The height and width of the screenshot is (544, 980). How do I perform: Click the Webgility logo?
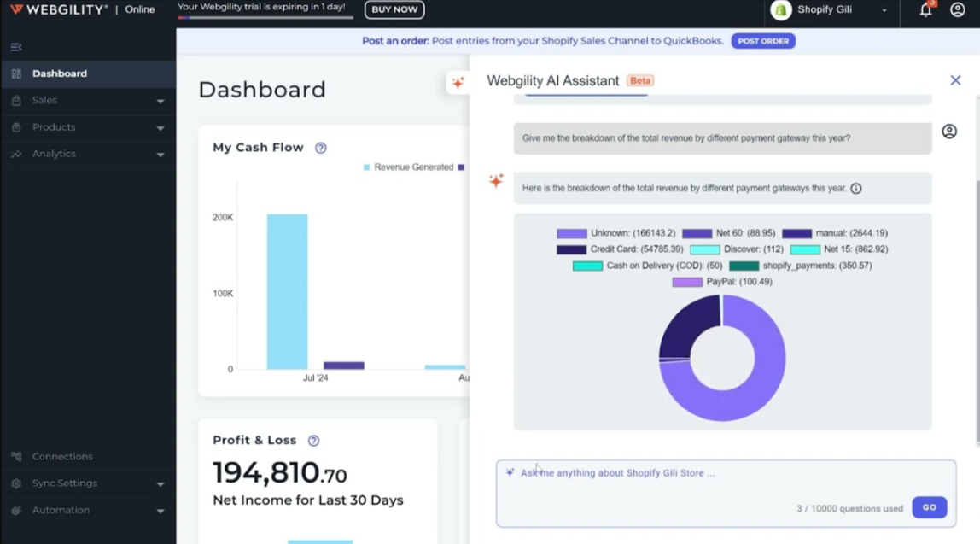[59, 9]
